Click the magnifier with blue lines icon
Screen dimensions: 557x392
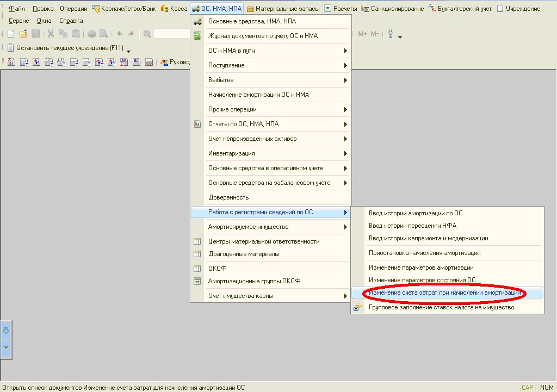[61, 62]
